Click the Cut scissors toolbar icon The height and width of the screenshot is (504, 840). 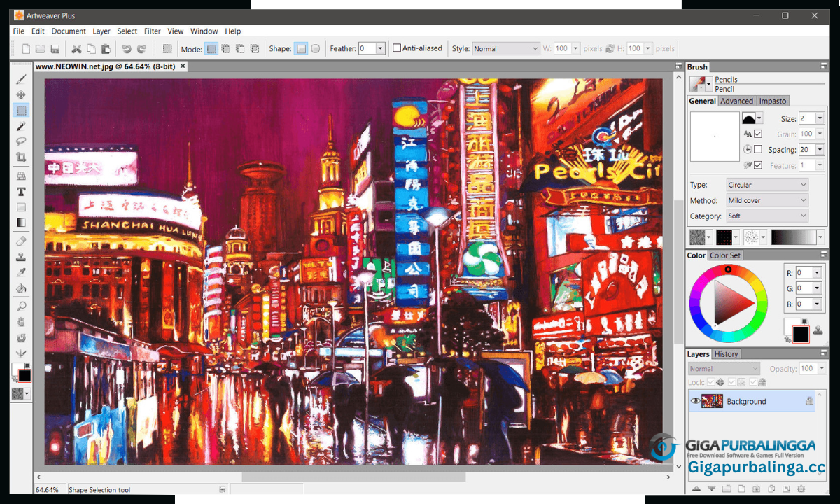[x=77, y=49]
